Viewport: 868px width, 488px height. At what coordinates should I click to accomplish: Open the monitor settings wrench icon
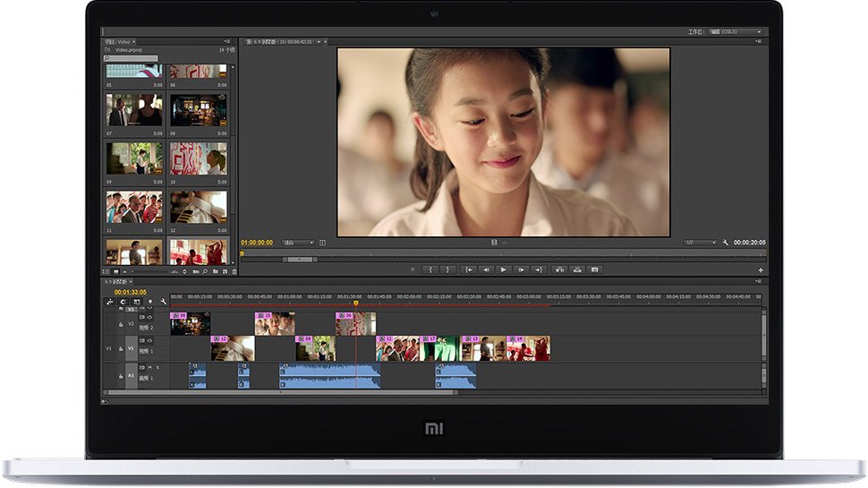[x=726, y=243]
